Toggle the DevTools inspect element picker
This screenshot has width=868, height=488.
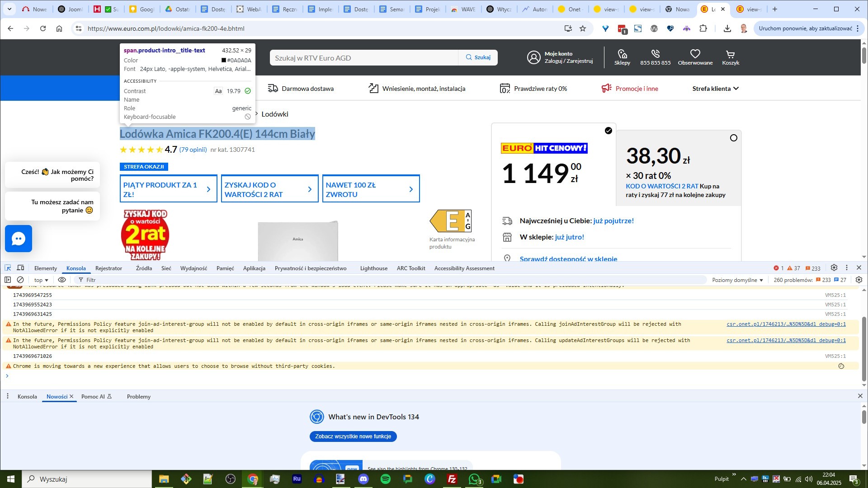8,268
